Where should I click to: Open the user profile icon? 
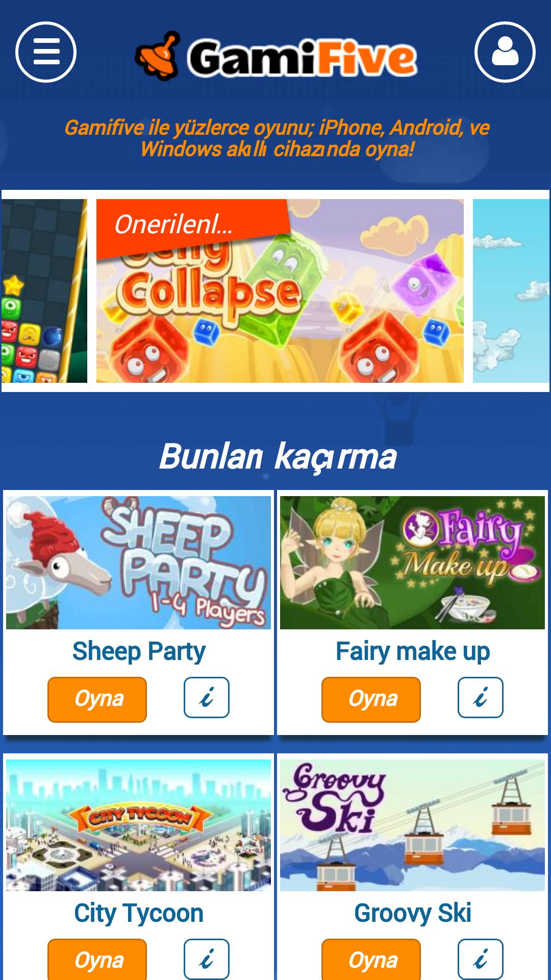[x=505, y=52]
